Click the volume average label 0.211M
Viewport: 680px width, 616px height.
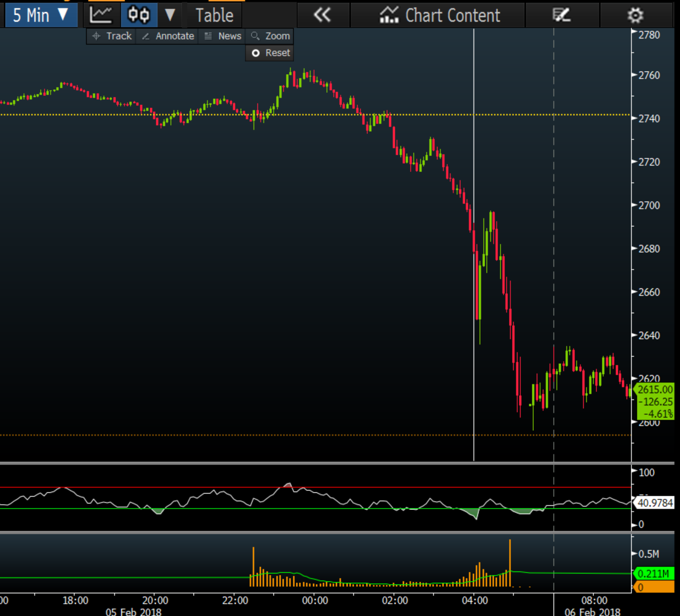(654, 574)
